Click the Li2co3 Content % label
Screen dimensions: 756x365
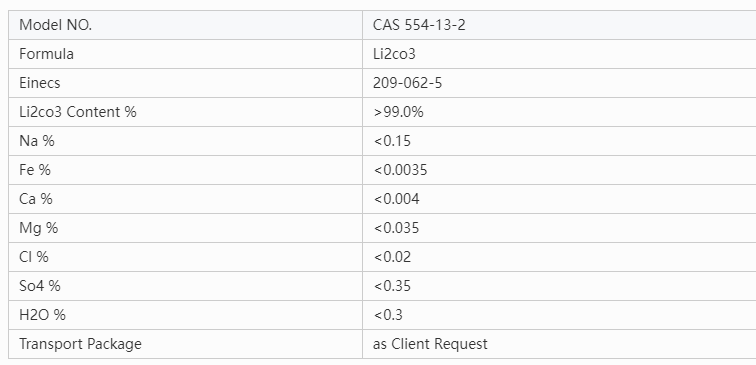click(78, 112)
